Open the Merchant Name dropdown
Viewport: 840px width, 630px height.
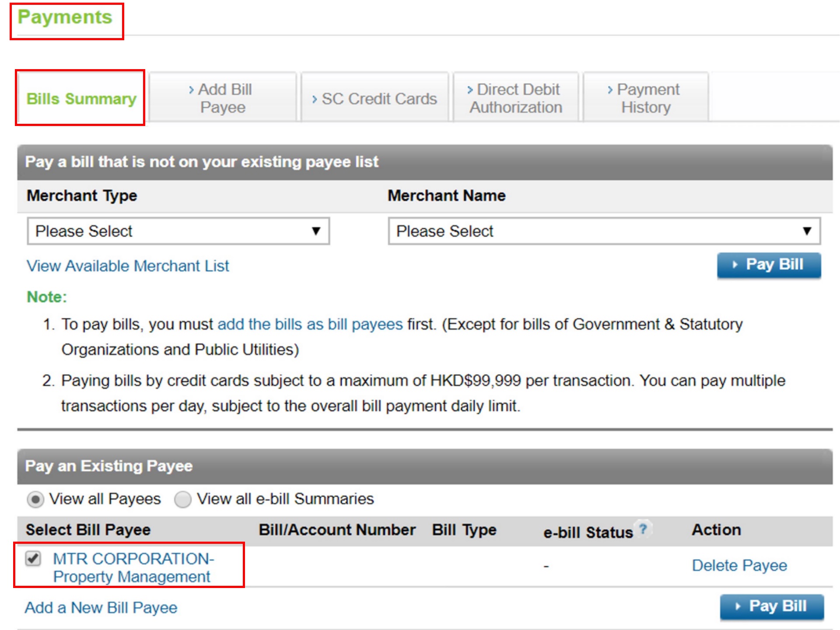[604, 231]
